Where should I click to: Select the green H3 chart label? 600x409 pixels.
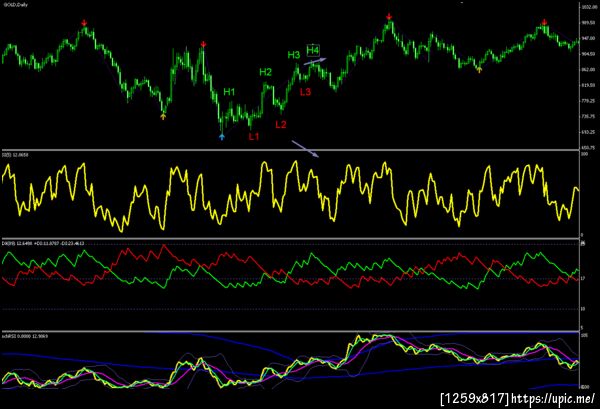[x=294, y=55]
